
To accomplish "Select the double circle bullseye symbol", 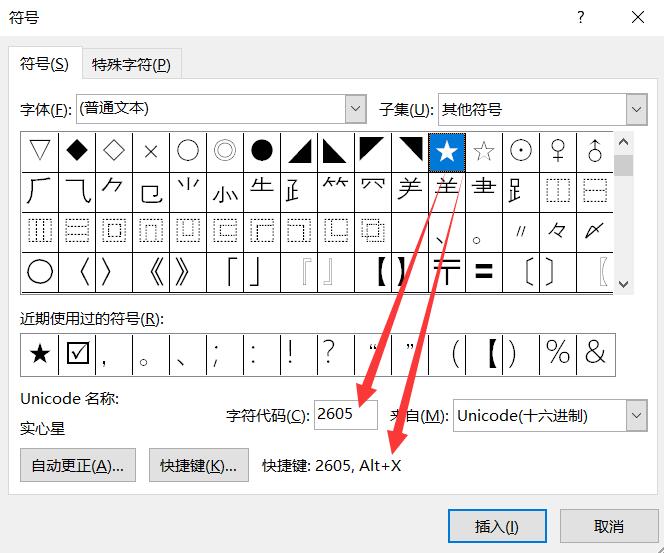I will (225, 152).
